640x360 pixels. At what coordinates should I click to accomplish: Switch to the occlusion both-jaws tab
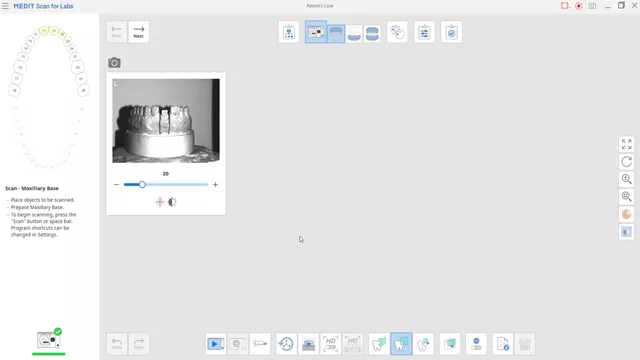coord(372,33)
